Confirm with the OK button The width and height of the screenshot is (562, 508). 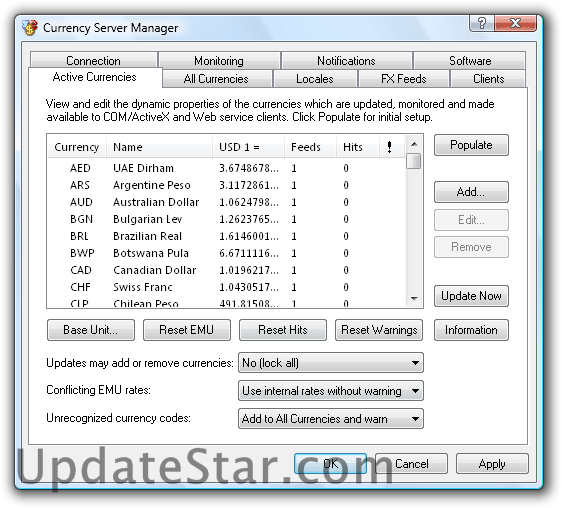pyautogui.click(x=330, y=464)
